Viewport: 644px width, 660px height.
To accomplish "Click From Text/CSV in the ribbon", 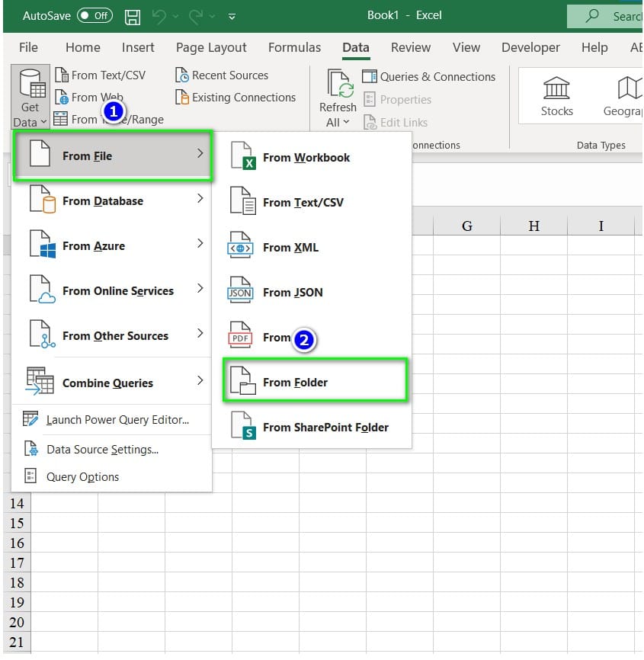I will click(100, 75).
